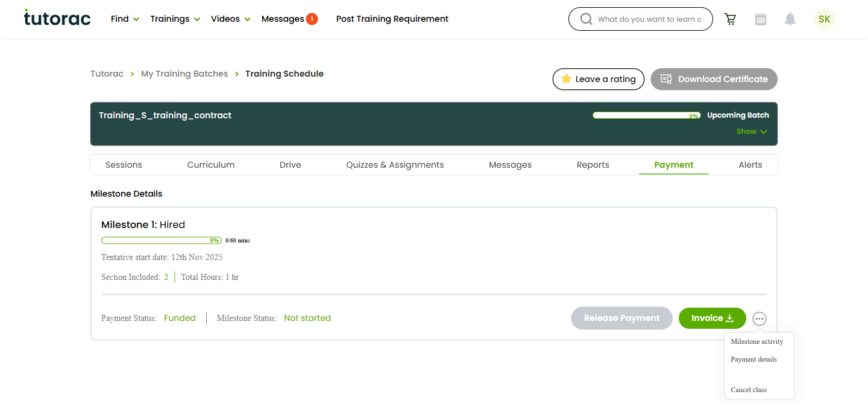The width and height of the screenshot is (868, 412).
Task: Focus the search input field
Action: (650, 19)
